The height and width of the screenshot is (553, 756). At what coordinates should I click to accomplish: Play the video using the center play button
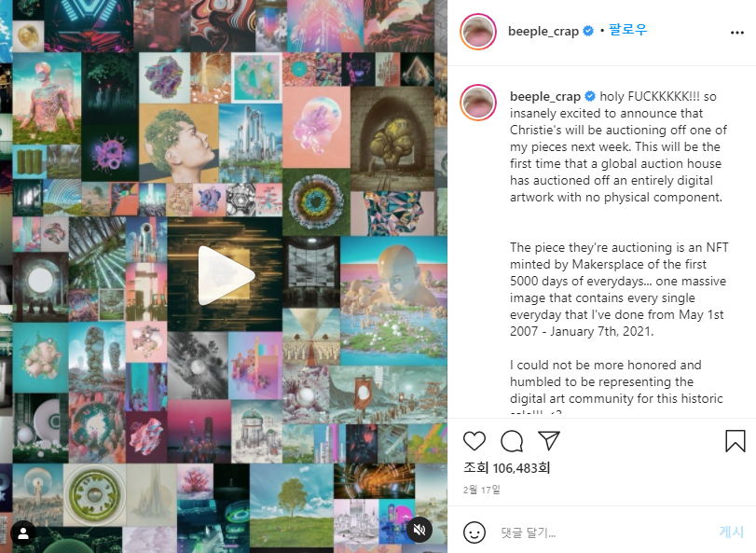coord(226,275)
